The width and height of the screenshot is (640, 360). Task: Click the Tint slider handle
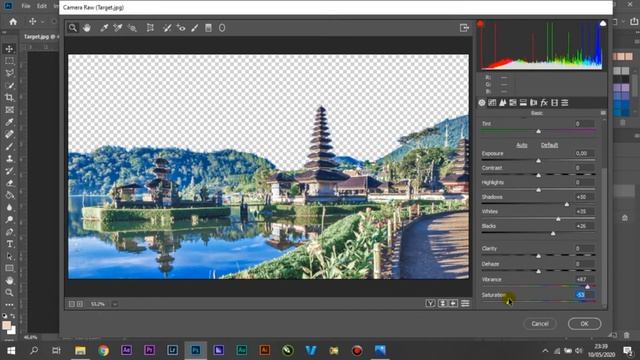(x=538, y=131)
